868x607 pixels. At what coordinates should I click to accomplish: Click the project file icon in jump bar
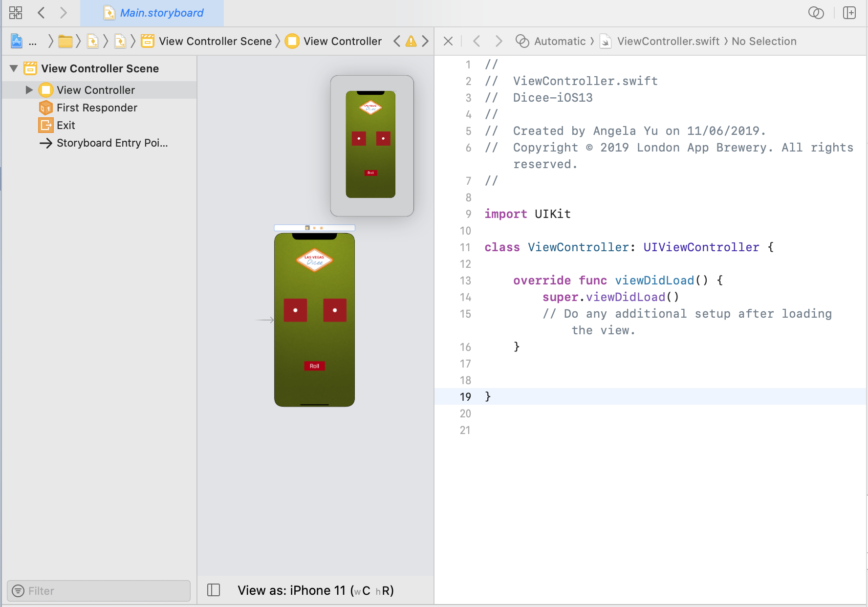(x=17, y=42)
